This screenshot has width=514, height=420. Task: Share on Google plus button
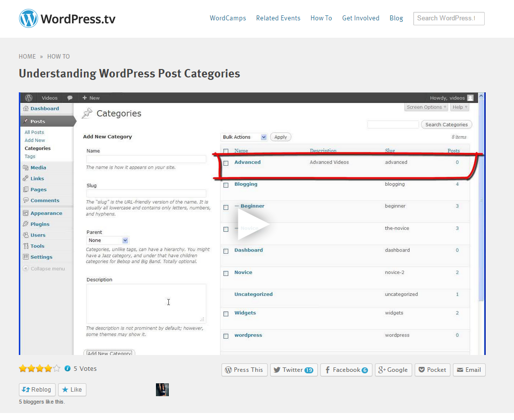point(393,370)
